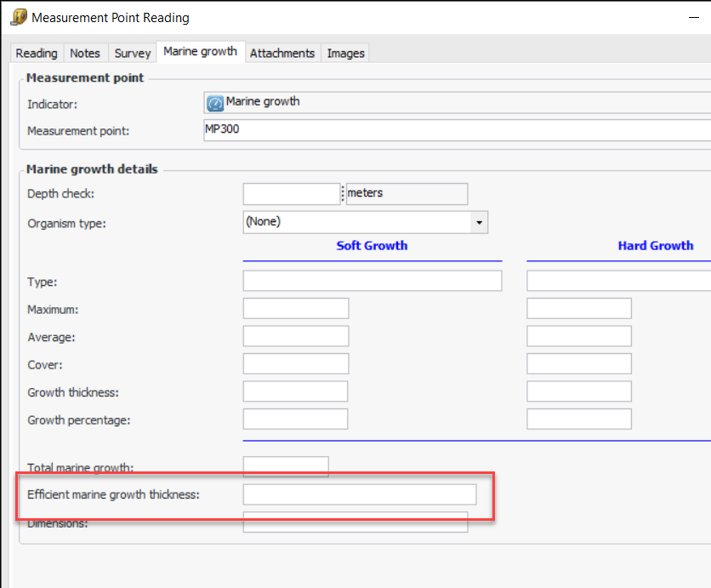Select the Soft Growth Maximum field
Image resolution: width=711 pixels, height=588 pixels.
[x=295, y=309]
